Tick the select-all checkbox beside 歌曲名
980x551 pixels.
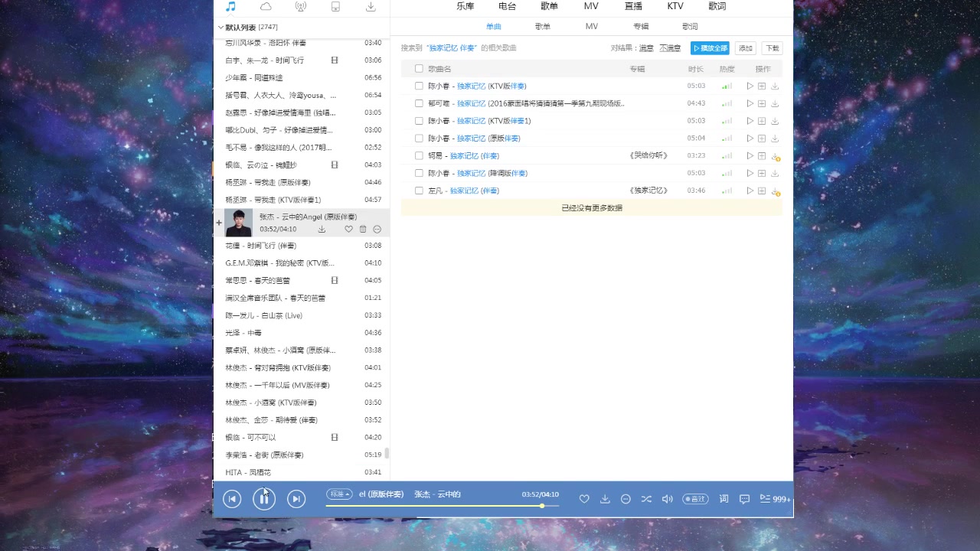pos(419,69)
